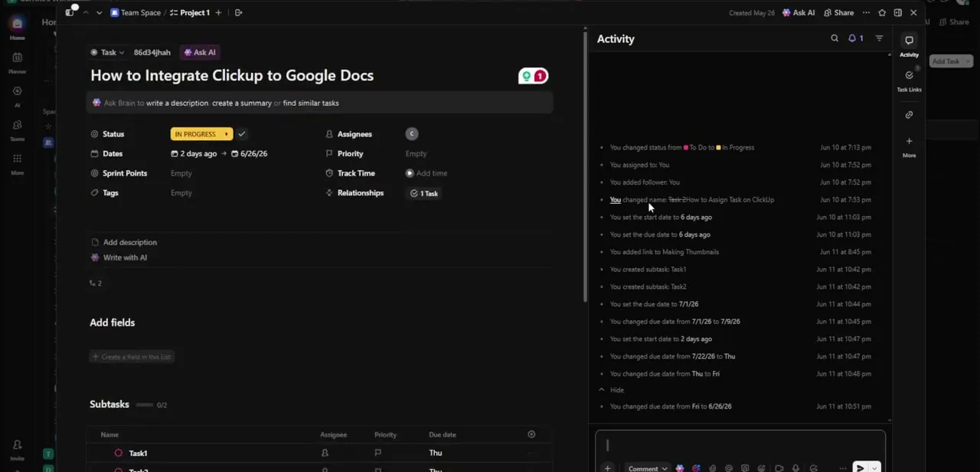This screenshot has width=980, height=472.
Task: Add a column to the subtasks table
Action: pyautogui.click(x=531, y=434)
